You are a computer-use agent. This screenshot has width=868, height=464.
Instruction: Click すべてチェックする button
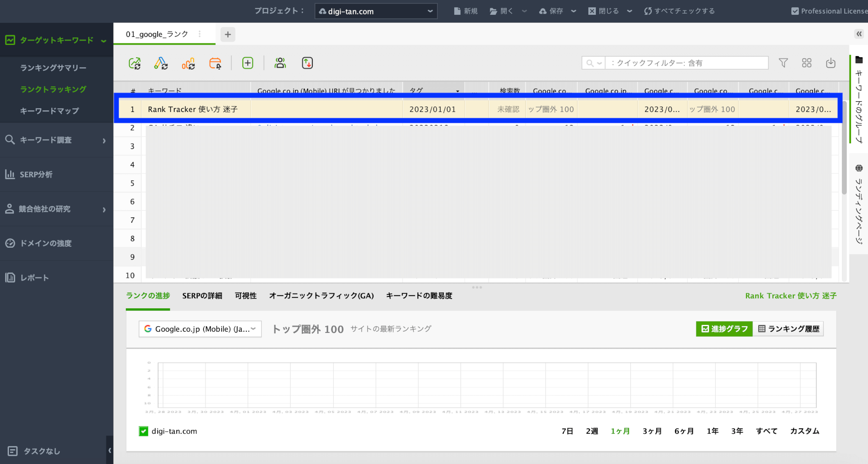coord(679,11)
